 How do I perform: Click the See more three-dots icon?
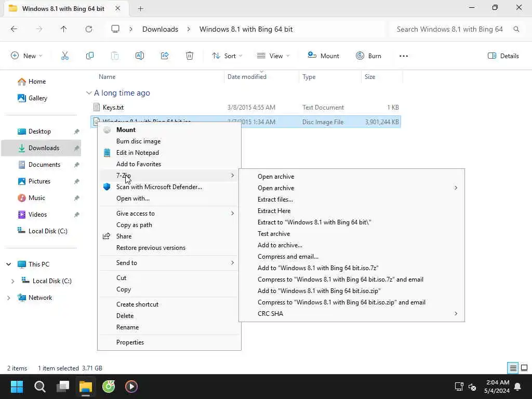click(403, 56)
